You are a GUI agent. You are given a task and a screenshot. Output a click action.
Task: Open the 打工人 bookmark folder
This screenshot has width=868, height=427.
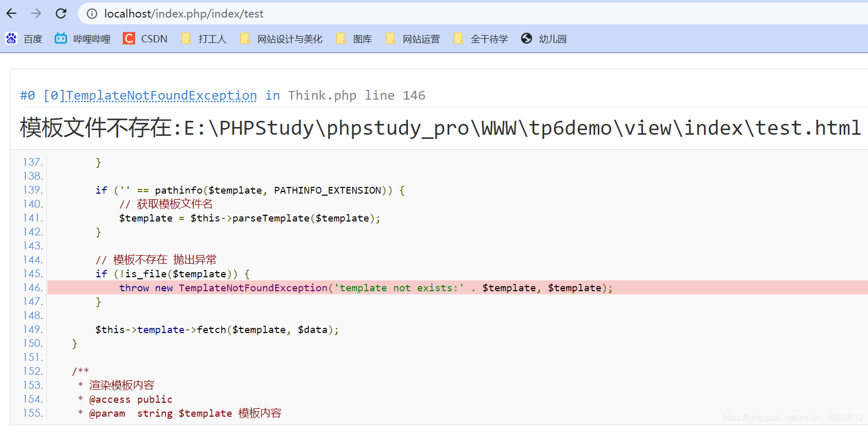pyautogui.click(x=204, y=39)
